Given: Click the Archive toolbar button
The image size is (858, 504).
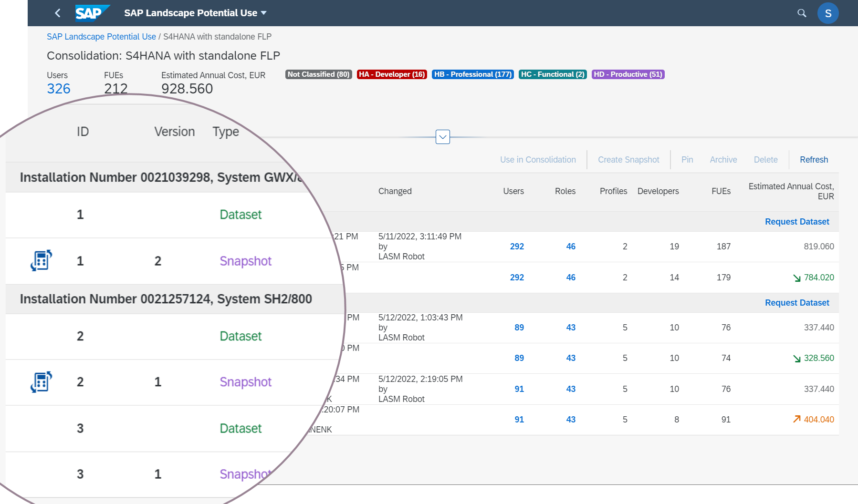Looking at the screenshot, I should click(x=723, y=160).
